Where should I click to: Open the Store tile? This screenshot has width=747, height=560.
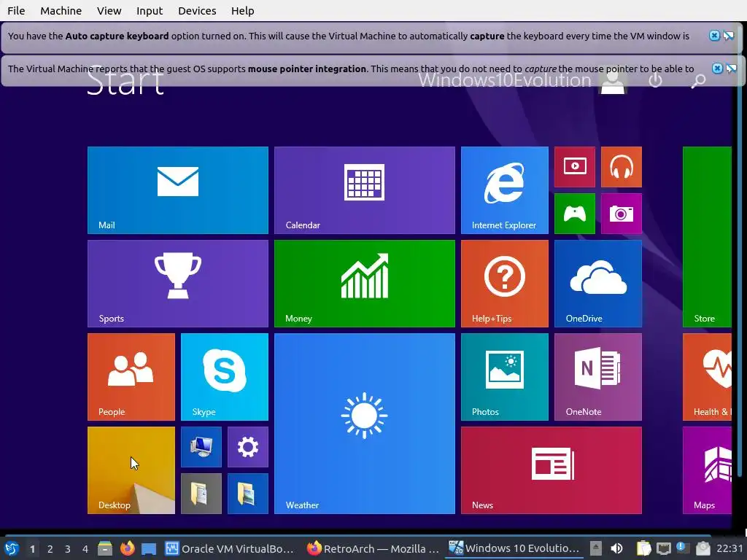707,237
